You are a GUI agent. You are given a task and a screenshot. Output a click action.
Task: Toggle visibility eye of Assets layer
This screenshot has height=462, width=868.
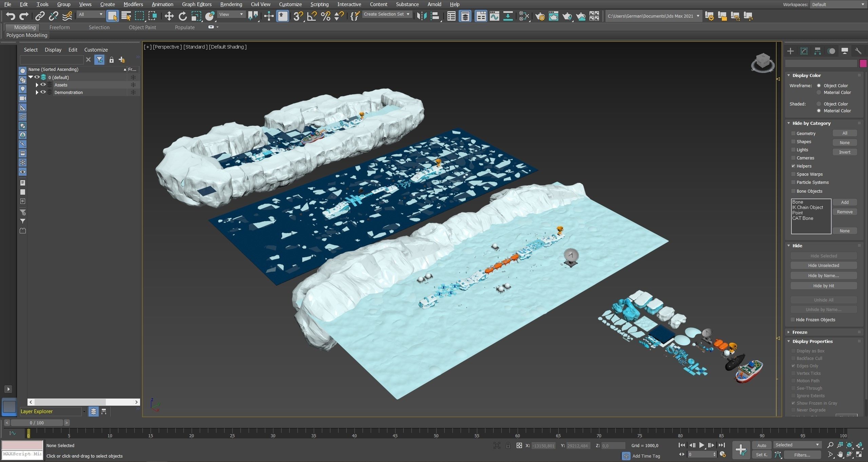click(x=43, y=84)
